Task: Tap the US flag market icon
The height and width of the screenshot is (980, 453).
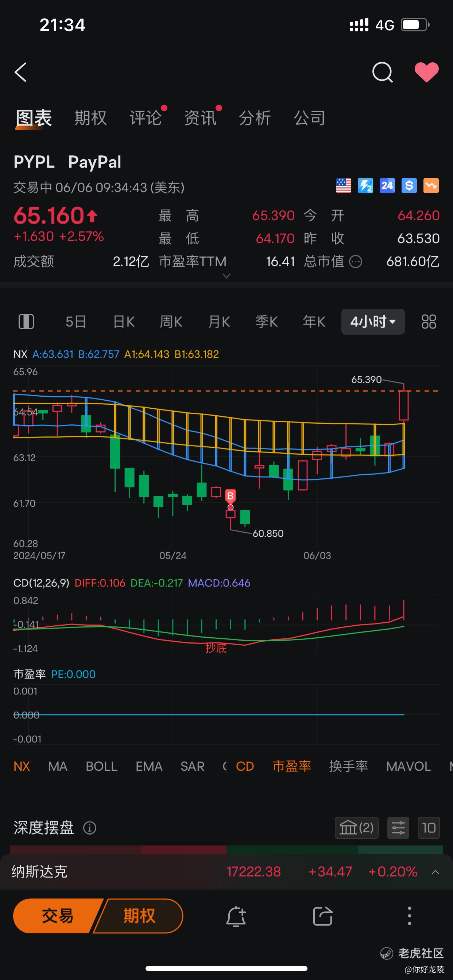Action: [343, 186]
